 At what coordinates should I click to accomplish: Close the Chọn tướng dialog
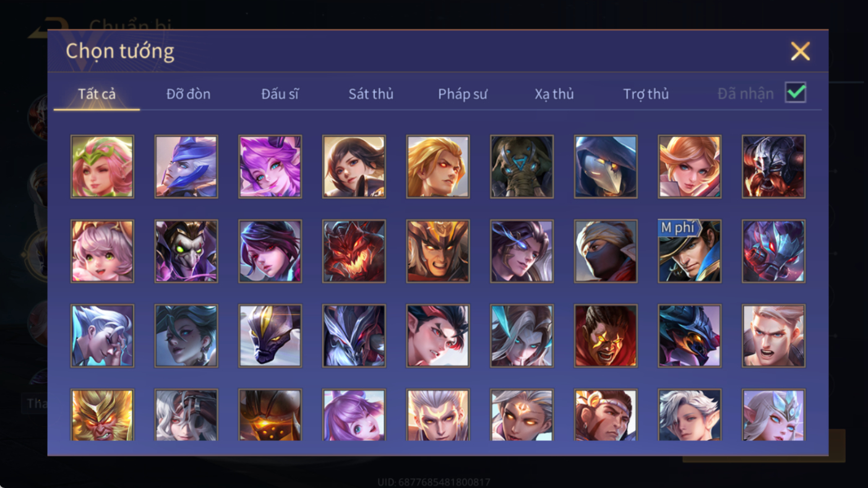tap(800, 51)
